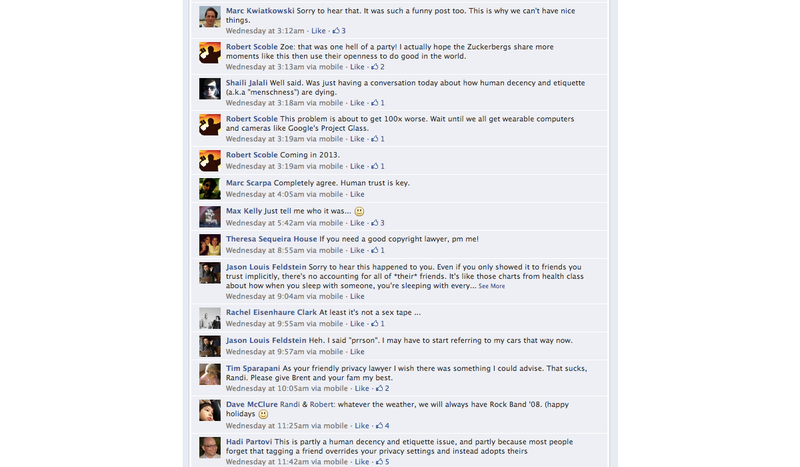Like Jason Feldstein's 'prrson' comment
Viewport: 800px width, 467px height.
pyautogui.click(x=357, y=352)
